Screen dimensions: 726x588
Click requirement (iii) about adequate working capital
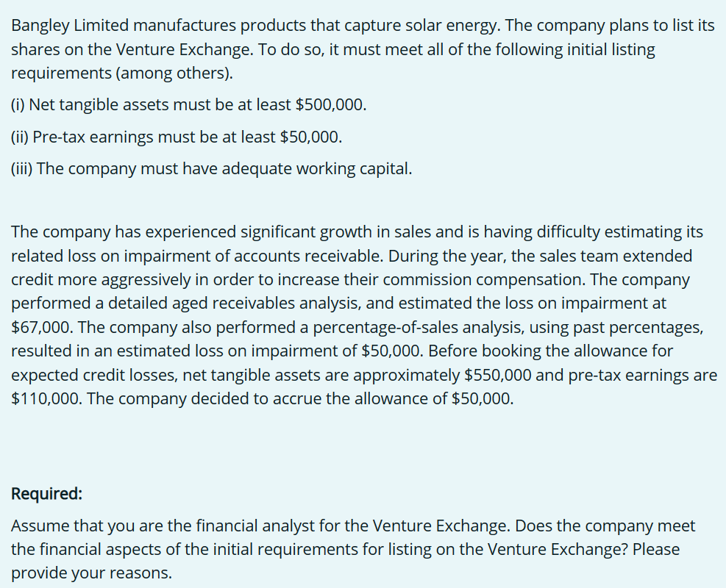pos(212,169)
